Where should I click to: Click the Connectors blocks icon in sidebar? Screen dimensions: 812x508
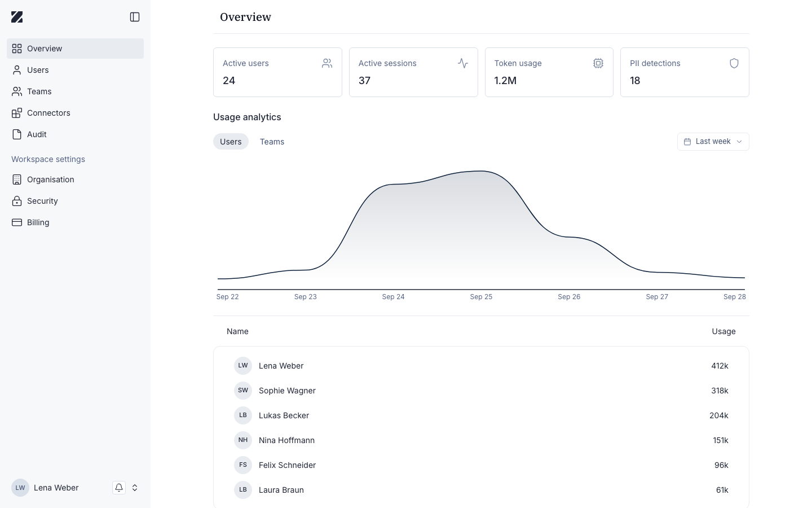(17, 113)
